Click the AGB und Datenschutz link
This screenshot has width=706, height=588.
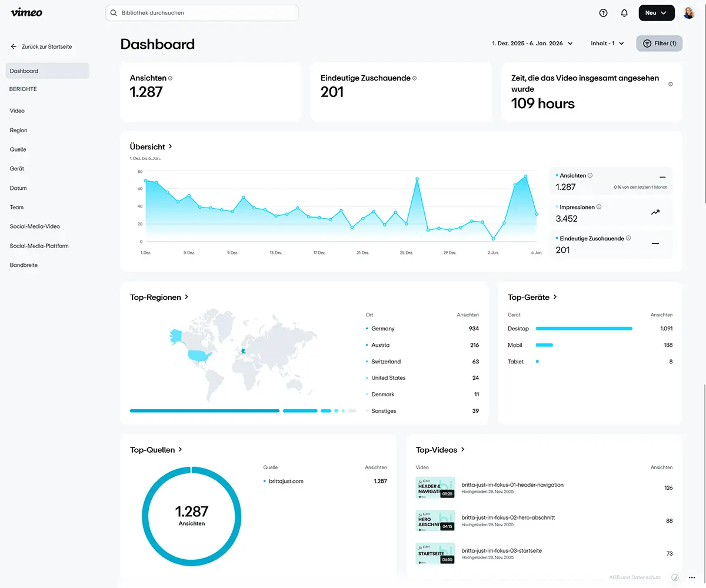635,577
